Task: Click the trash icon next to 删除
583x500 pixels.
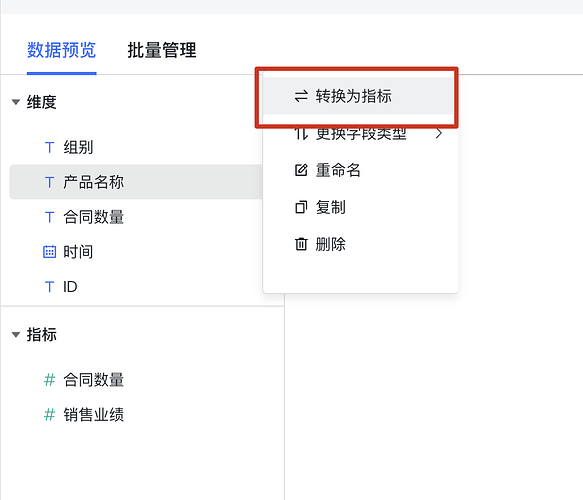Action: 301,244
